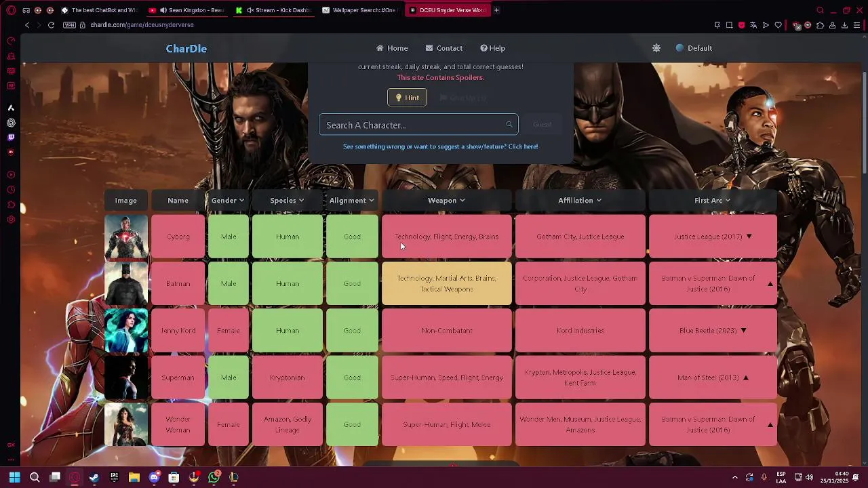Click the 'Amazon, Godly Lineage' species cell
This screenshot has width=868, height=488.
click(x=287, y=424)
